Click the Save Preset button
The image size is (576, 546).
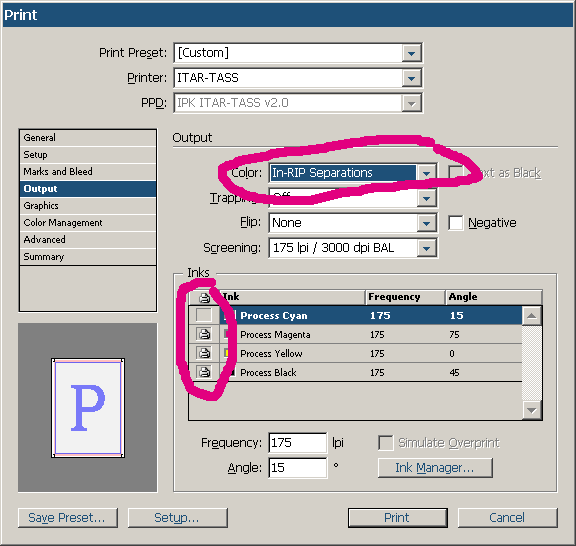[68, 518]
